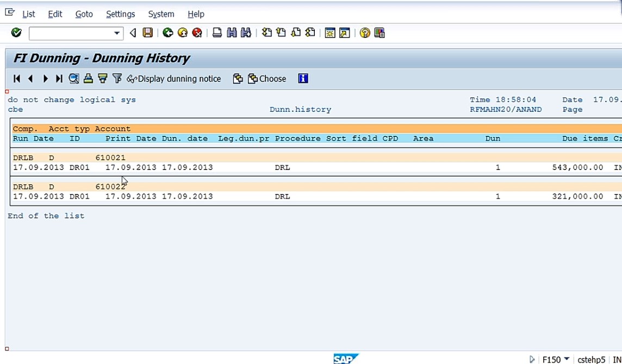
Task: Click the Generate Shortcut icon
Action: 344,33
